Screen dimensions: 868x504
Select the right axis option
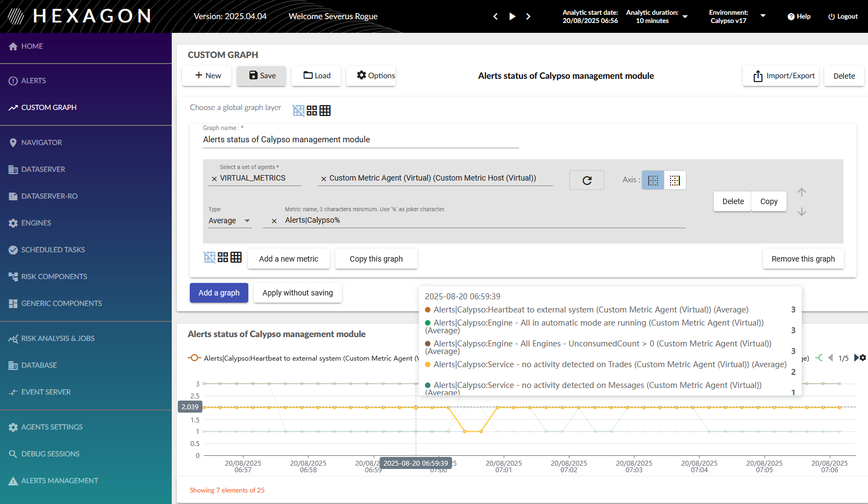coord(675,180)
